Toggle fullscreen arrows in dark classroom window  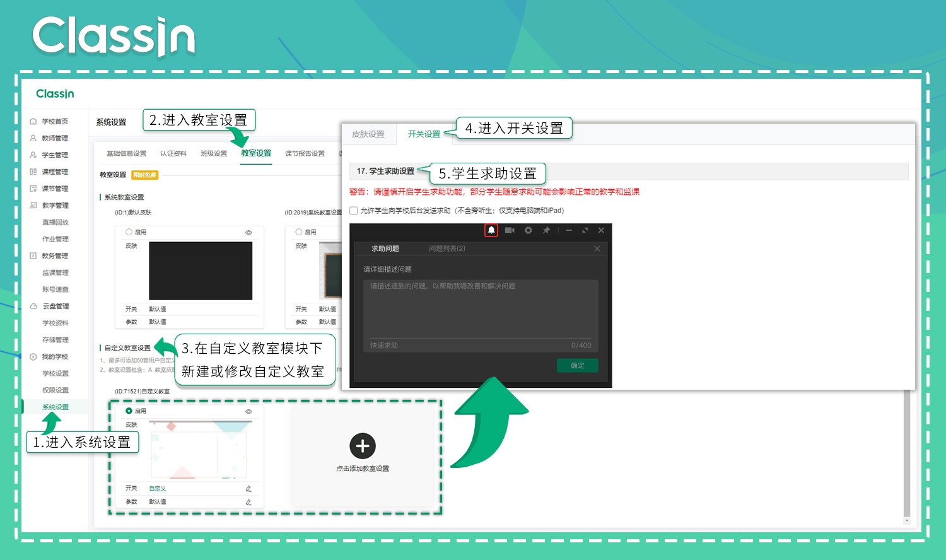pos(585,230)
